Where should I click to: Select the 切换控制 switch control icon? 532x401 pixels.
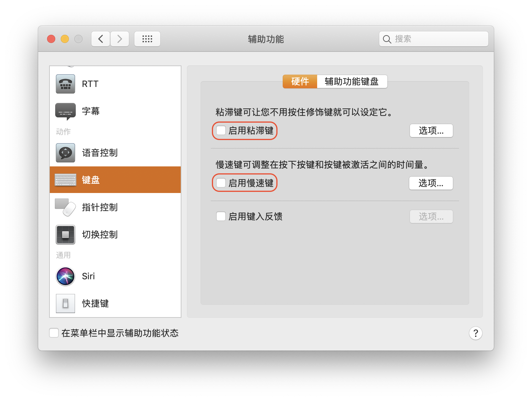click(x=65, y=235)
